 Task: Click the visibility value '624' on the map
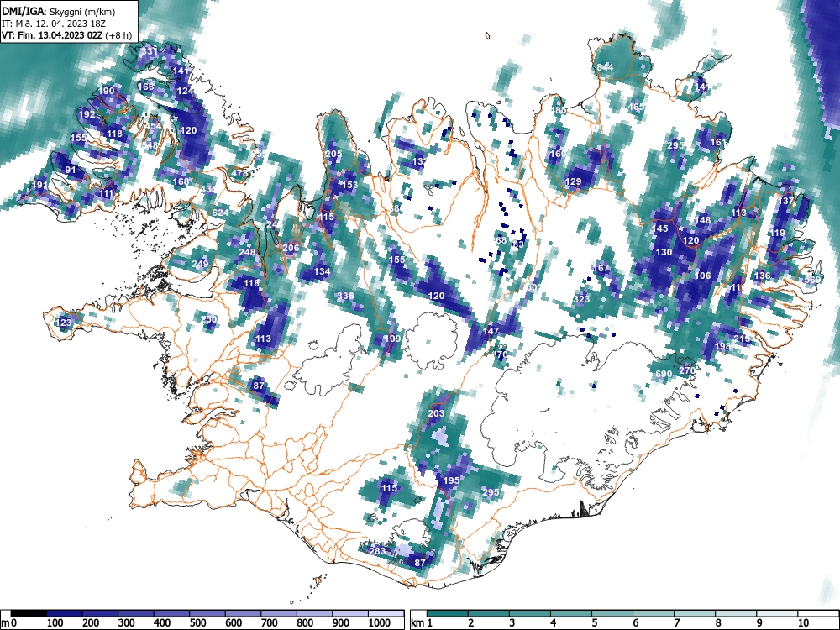[219, 213]
